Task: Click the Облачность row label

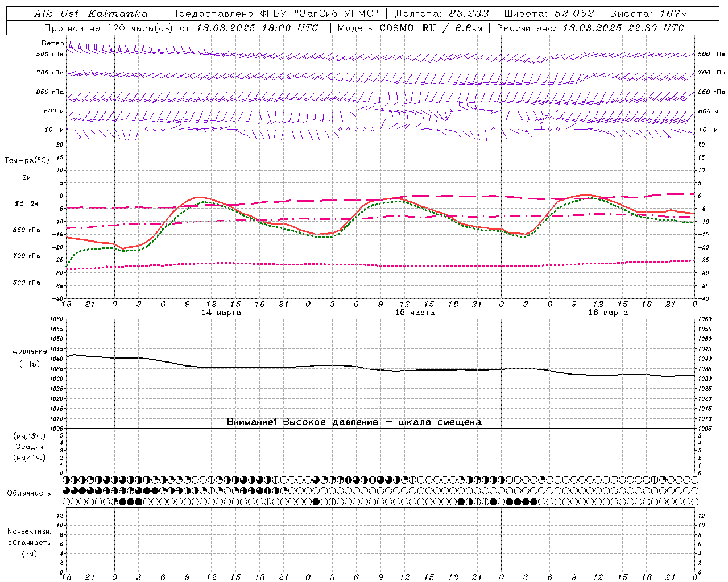Action: [29, 493]
